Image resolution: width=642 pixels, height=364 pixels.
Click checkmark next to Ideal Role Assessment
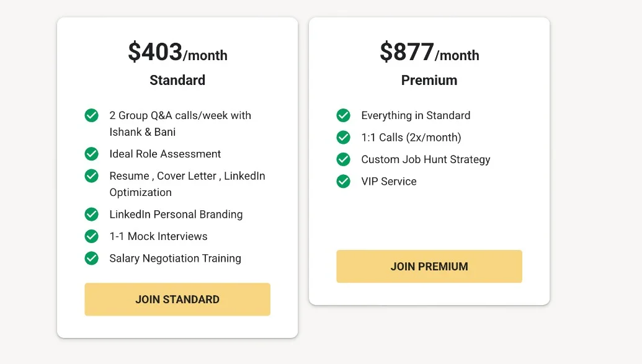tap(92, 154)
